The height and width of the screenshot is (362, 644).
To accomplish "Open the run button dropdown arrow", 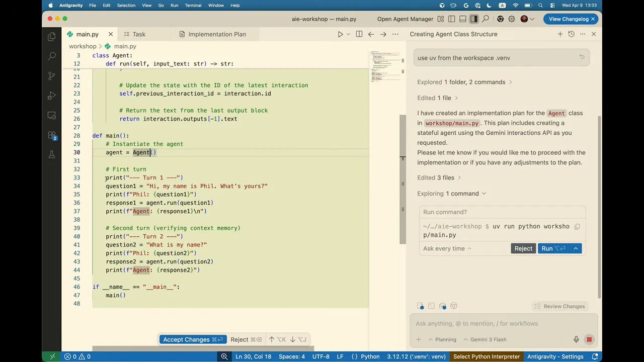I will point(348,34).
